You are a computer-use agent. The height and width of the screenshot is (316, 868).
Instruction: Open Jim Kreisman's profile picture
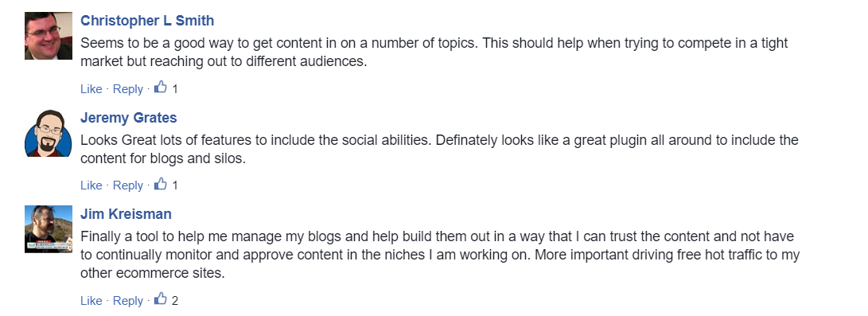[49, 229]
